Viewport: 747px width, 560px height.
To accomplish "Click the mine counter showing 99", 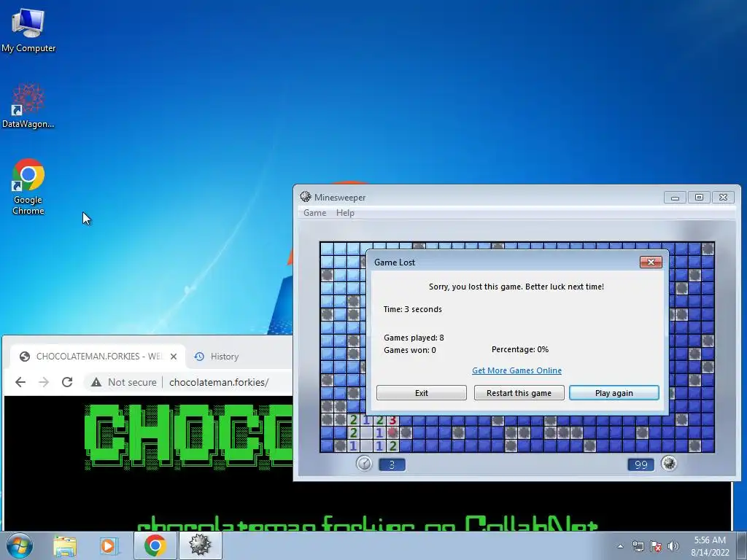I will click(640, 464).
